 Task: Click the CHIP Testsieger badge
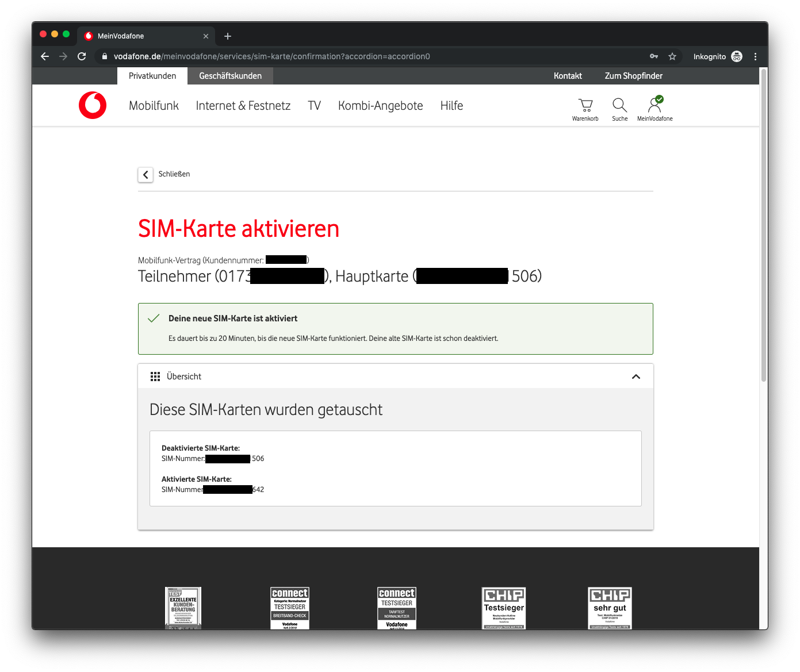tap(504, 608)
